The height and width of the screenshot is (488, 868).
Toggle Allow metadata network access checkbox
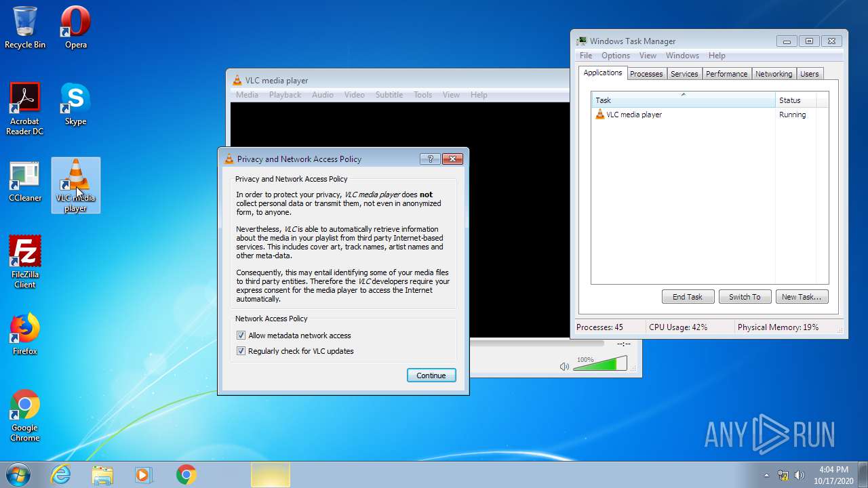(x=241, y=335)
